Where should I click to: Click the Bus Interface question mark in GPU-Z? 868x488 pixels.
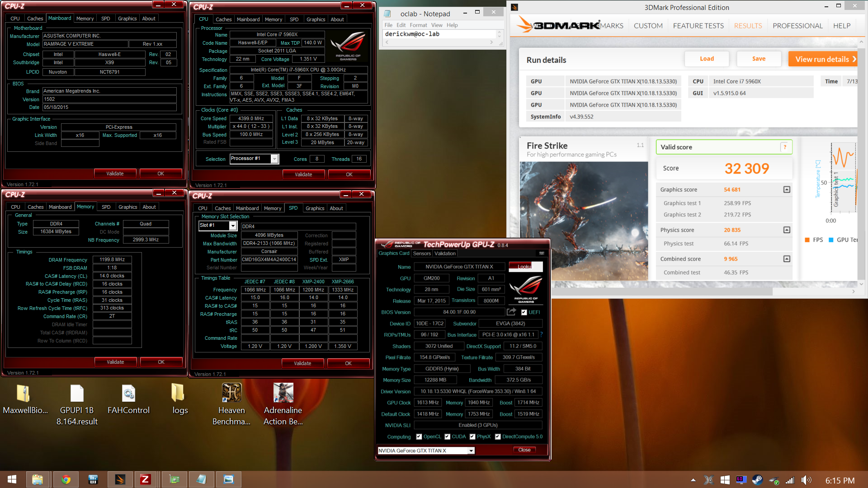pyautogui.click(x=541, y=334)
